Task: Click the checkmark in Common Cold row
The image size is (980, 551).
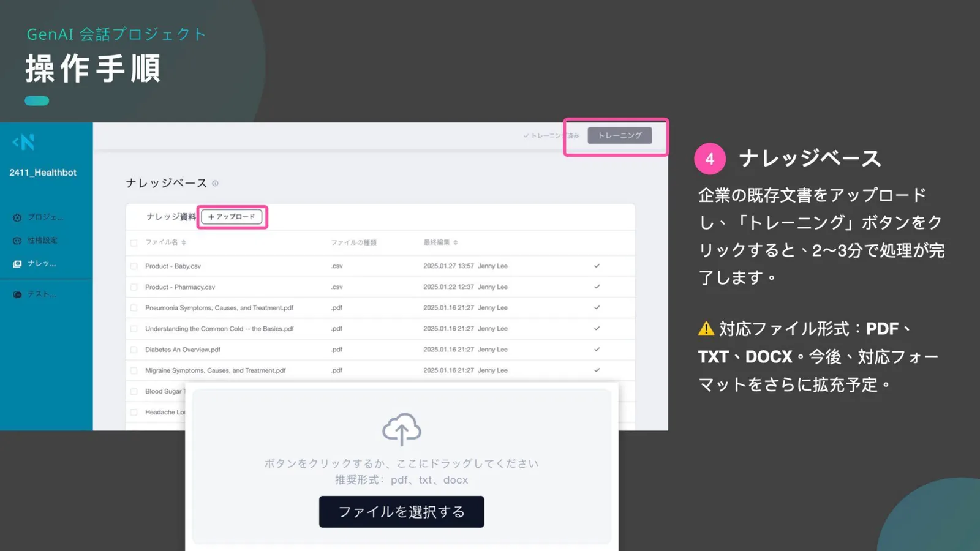Action: 597,328
